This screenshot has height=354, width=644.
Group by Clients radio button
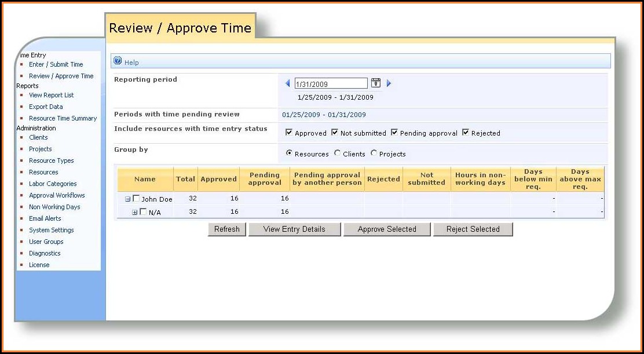[338, 154]
